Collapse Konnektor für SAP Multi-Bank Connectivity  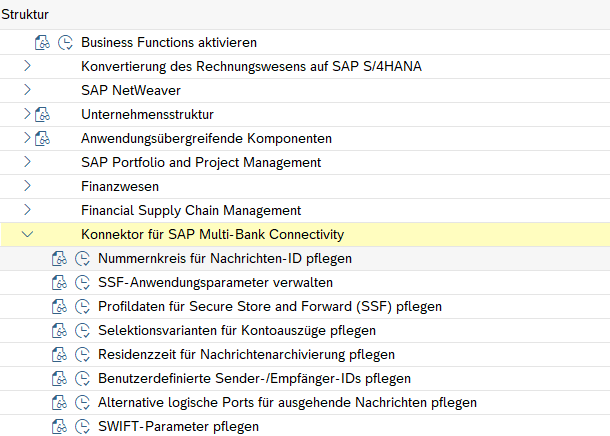tap(27, 235)
